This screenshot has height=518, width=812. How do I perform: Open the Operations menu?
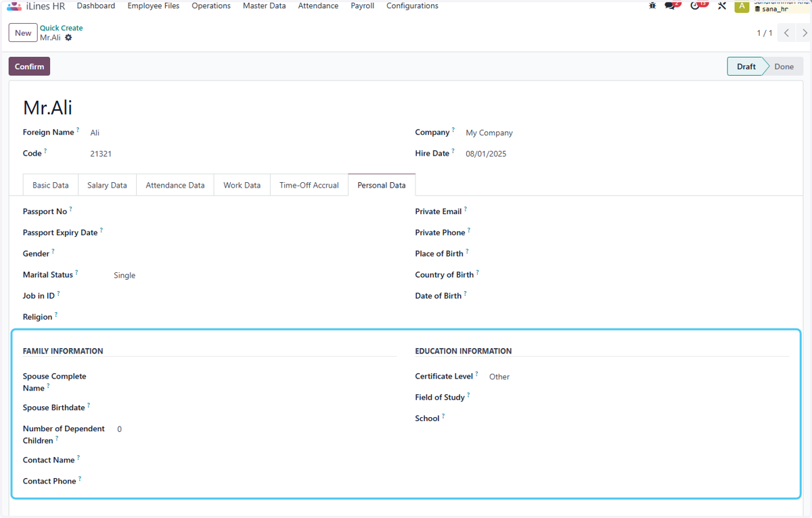(x=211, y=6)
